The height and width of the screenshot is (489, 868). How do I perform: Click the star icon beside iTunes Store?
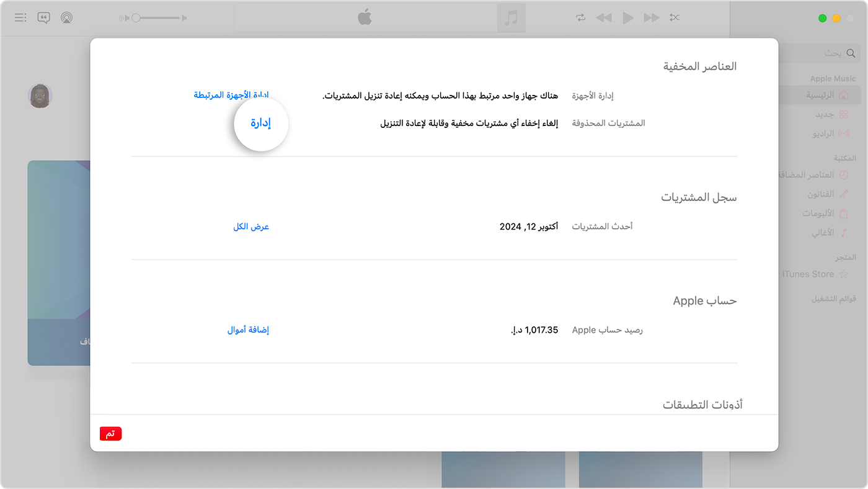(843, 274)
